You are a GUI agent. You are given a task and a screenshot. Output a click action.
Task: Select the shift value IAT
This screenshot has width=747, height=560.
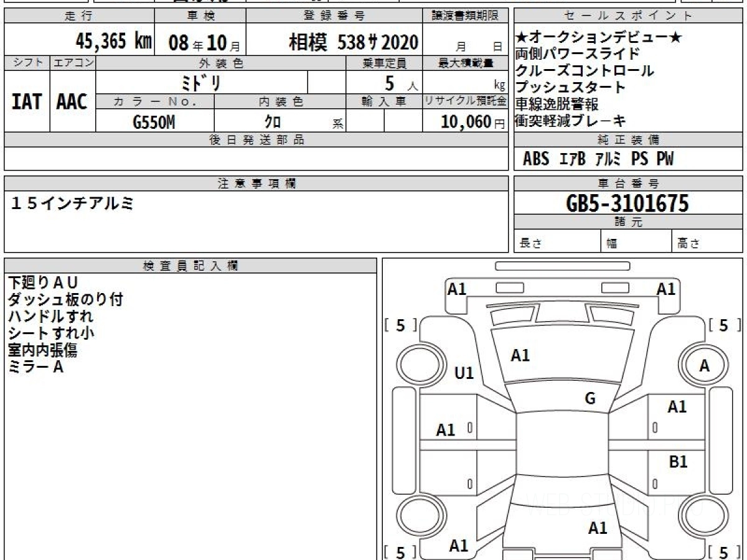point(27,102)
